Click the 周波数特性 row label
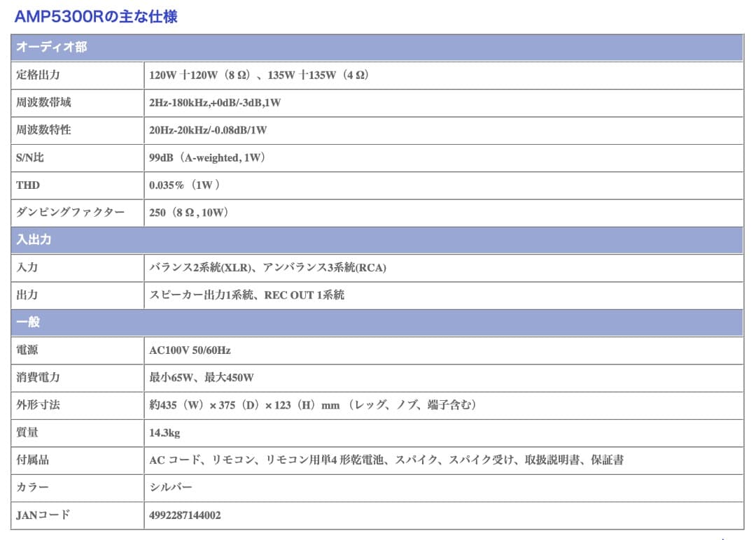 [38, 130]
